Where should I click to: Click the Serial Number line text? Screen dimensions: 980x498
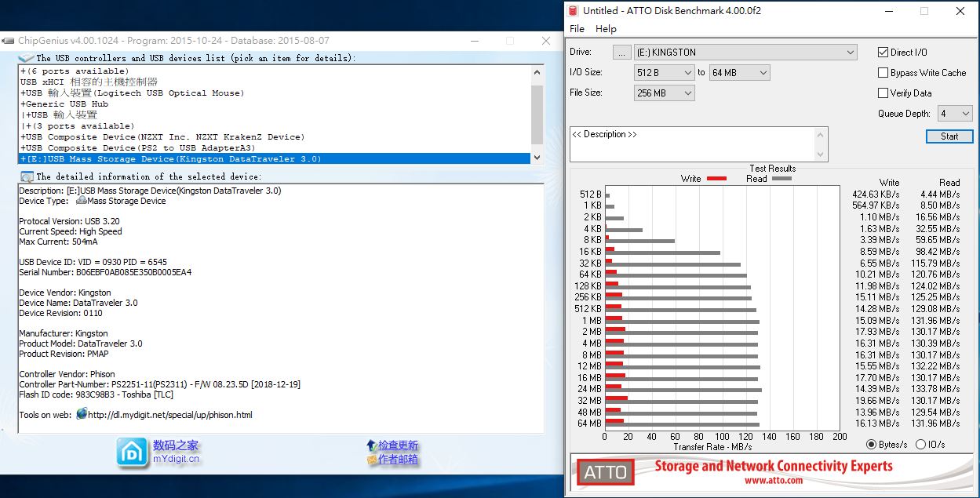pos(105,272)
